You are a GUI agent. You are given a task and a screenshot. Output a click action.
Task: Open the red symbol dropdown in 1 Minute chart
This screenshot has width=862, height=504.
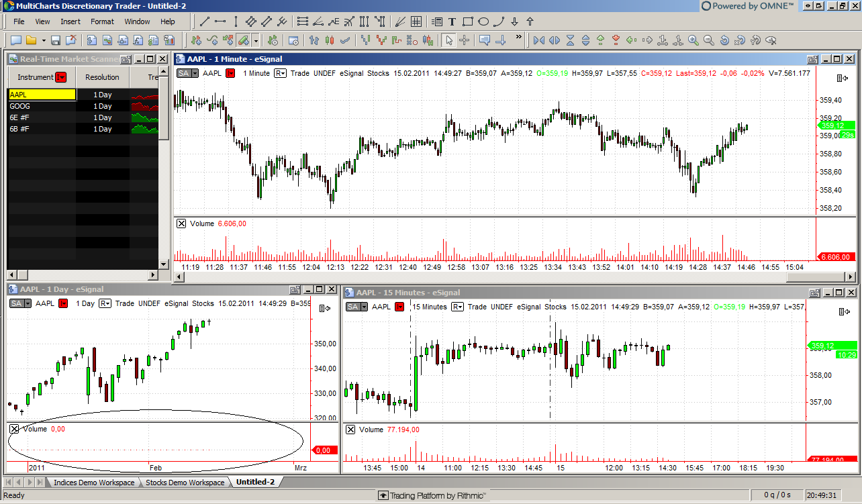tap(230, 73)
